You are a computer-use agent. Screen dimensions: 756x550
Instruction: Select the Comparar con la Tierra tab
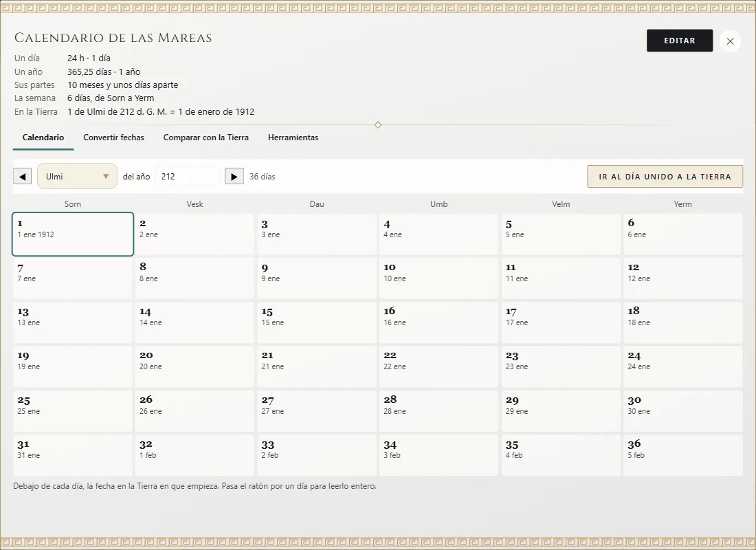(206, 137)
